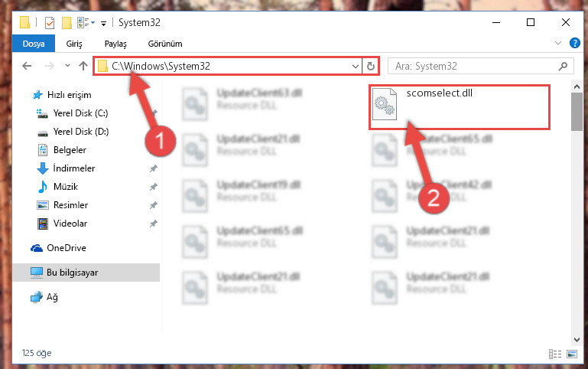The height and width of the screenshot is (369, 588).
Task: Refresh the System32 folder listing
Action: [371, 67]
